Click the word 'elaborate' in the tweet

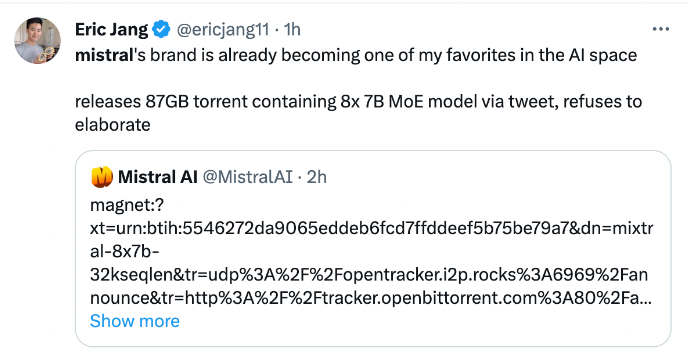(113, 125)
